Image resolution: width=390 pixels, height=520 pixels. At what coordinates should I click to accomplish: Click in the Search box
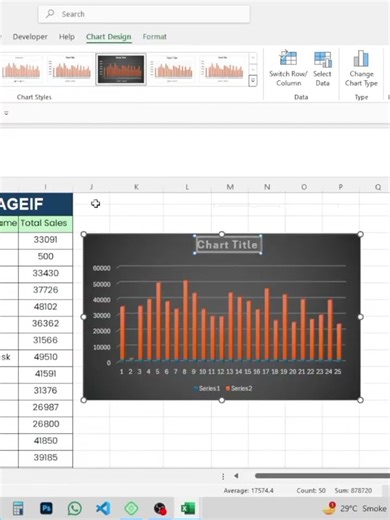click(x=144, y=14)
